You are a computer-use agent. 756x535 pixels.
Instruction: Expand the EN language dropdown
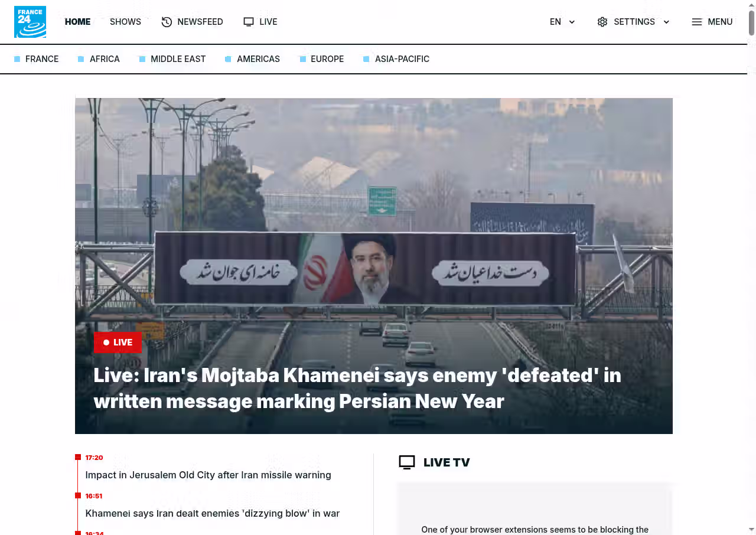[562, 22]
